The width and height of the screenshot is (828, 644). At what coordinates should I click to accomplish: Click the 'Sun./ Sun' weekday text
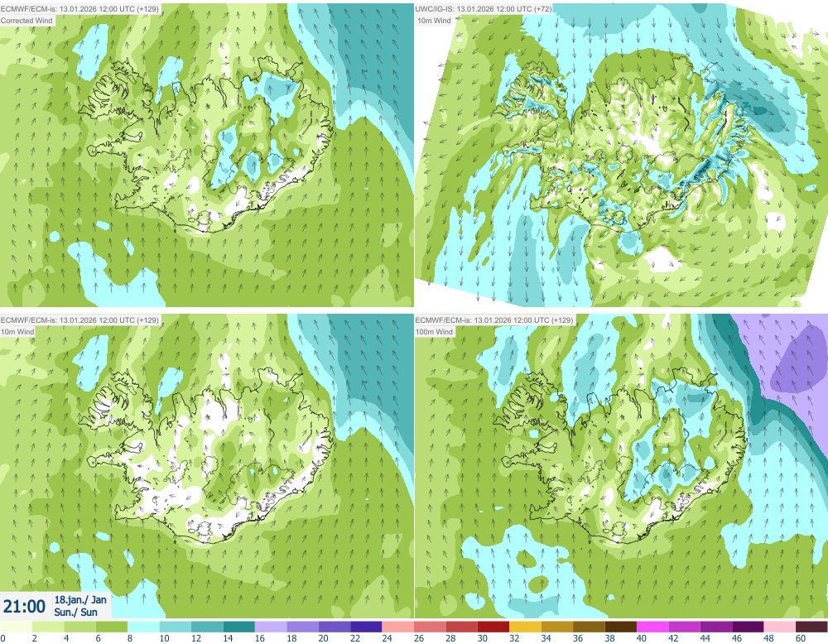75,612
